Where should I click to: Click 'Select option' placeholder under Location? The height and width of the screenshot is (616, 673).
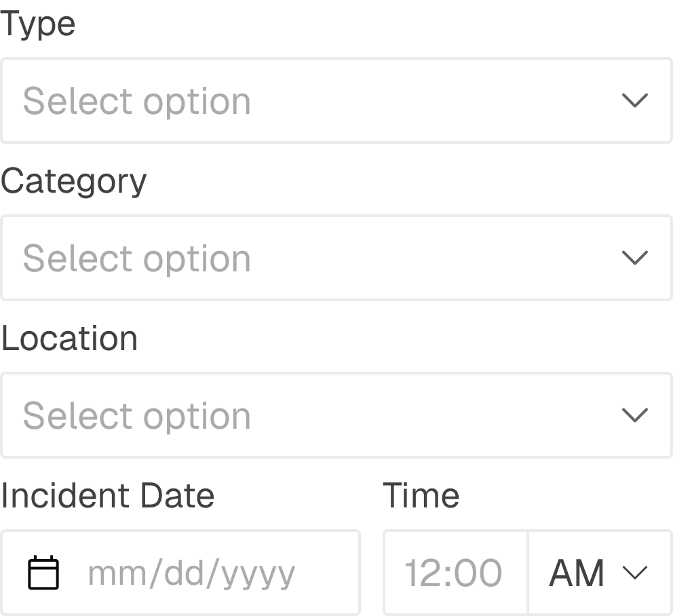pyautogui.click(x=137, y=417)
